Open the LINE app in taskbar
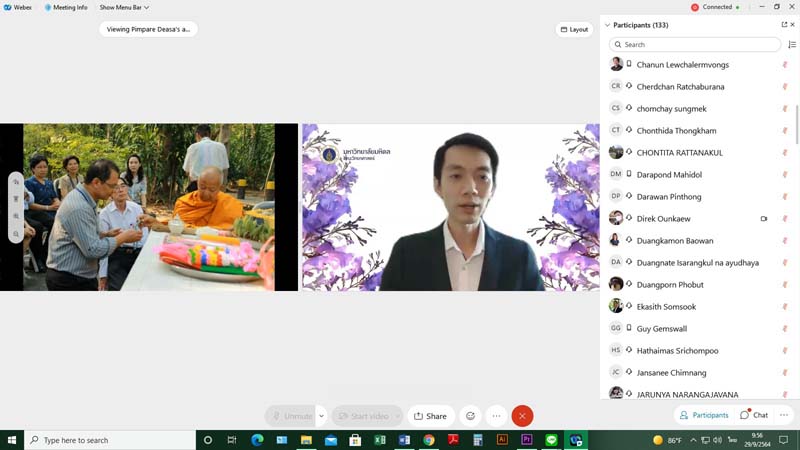 pyautogui.click(x=551, y=440)
